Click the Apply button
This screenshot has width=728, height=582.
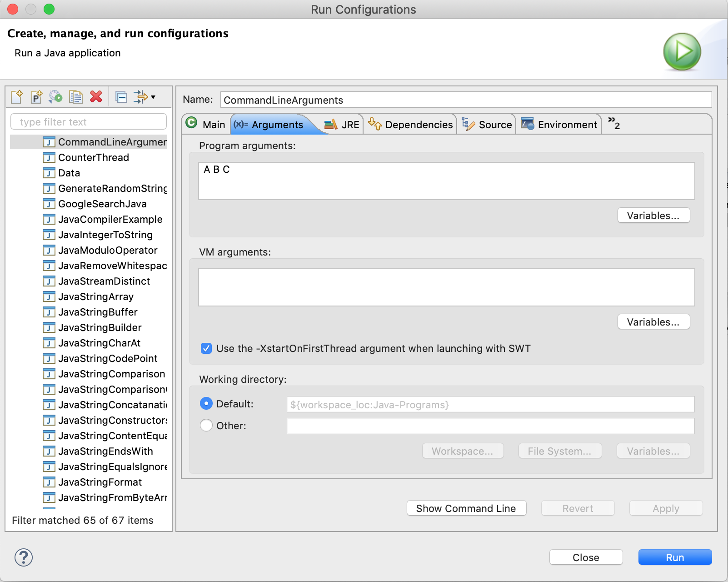point(666,508)
